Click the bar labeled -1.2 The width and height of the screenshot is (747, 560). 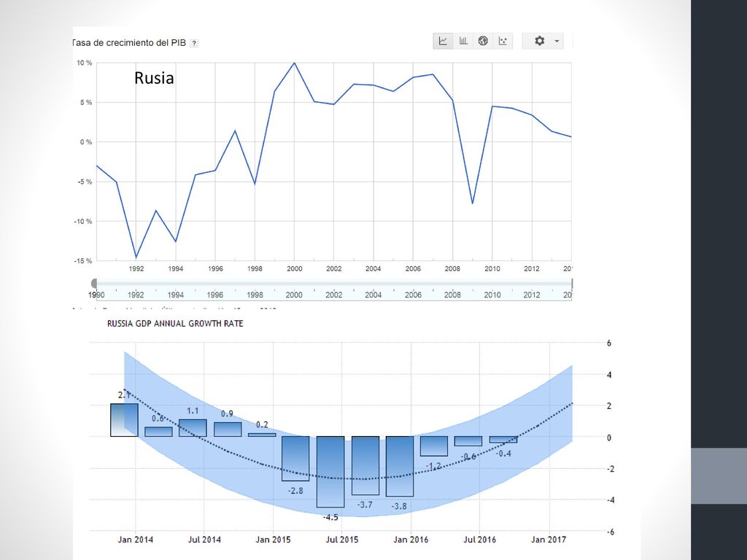point(434,446)
